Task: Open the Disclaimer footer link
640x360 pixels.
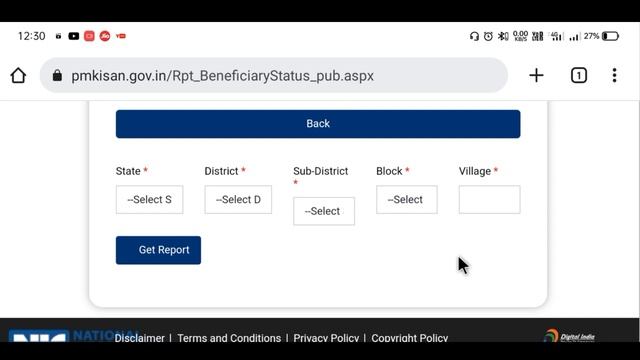Action: tap(140, 338)
